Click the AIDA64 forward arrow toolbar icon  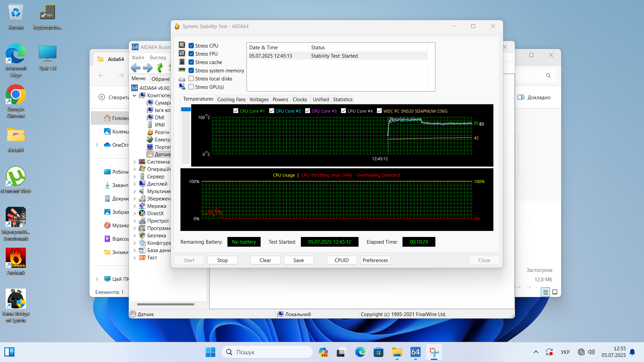[x=148, y=68]
